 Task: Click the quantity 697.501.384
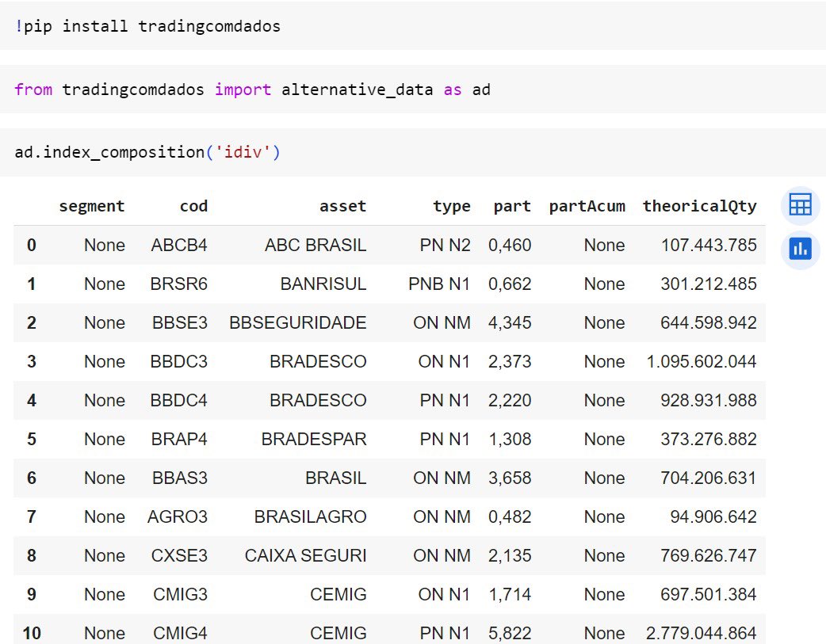[x=709, y=594]
